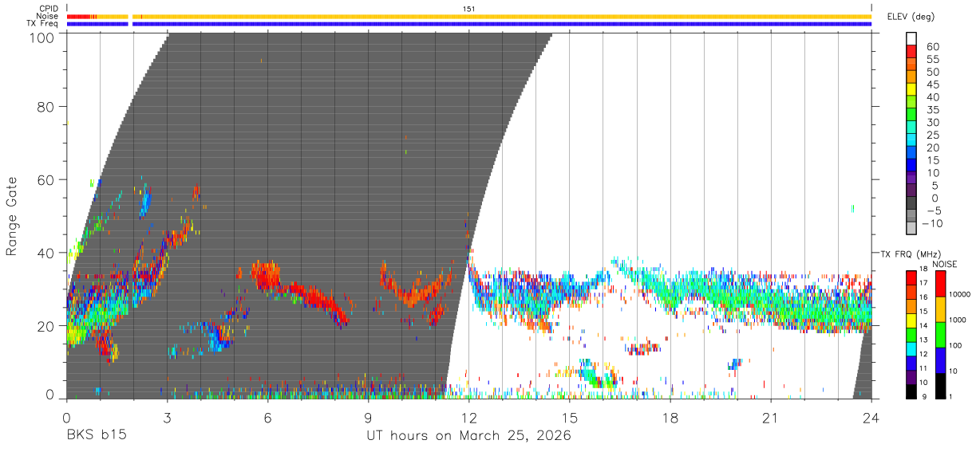Image resolution: width=980 pixels, height=452 pixels.
Task: Click the BKS b15 radar beam label
Action: click(x=96, y=435)
